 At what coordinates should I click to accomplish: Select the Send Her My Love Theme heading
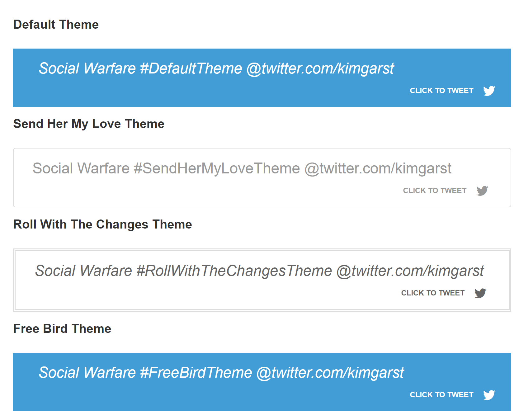89,124
